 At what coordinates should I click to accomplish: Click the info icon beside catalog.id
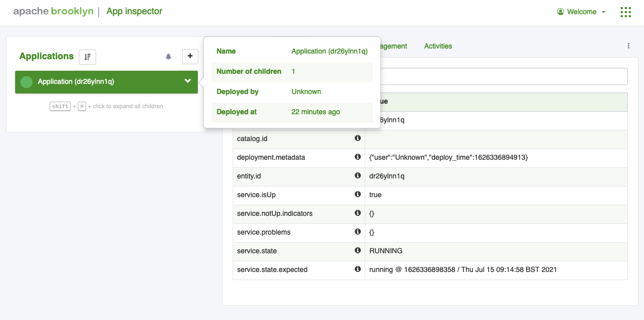coord(358,138)
